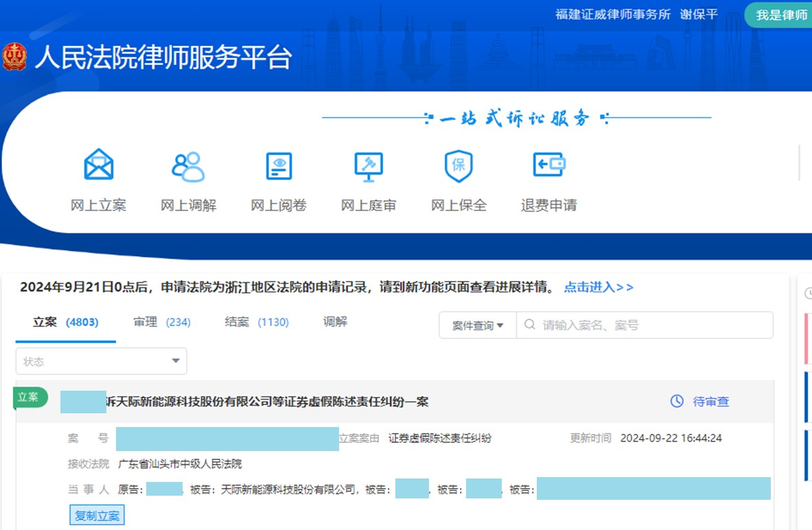Switch to the 立案 (4803) tab

(x=65, y=322)
